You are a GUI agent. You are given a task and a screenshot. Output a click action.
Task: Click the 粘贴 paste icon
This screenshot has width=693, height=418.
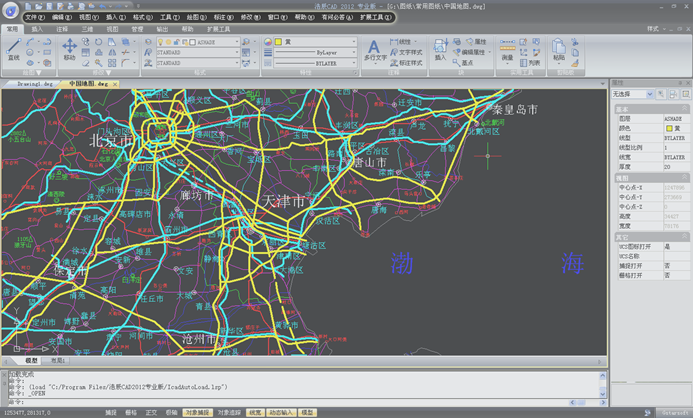click(559, 48)
